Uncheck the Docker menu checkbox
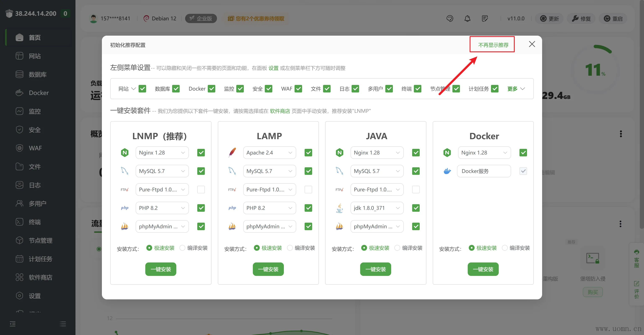 212,89
